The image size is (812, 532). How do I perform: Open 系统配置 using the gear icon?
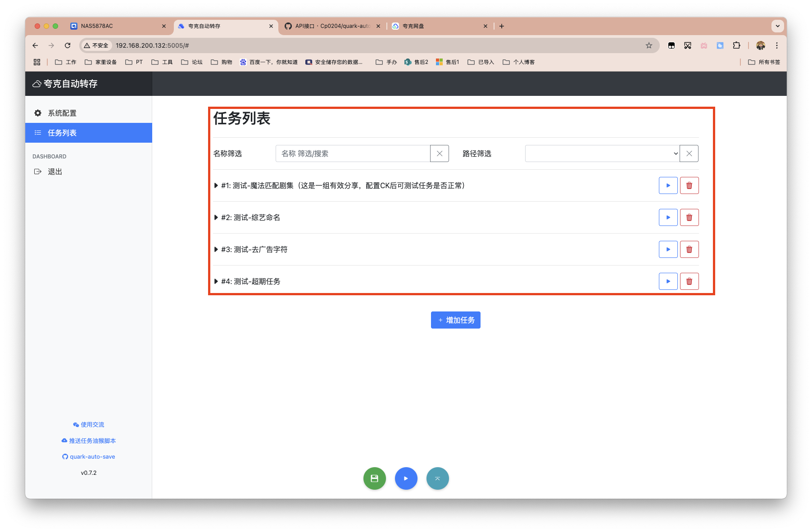point(38,113)
